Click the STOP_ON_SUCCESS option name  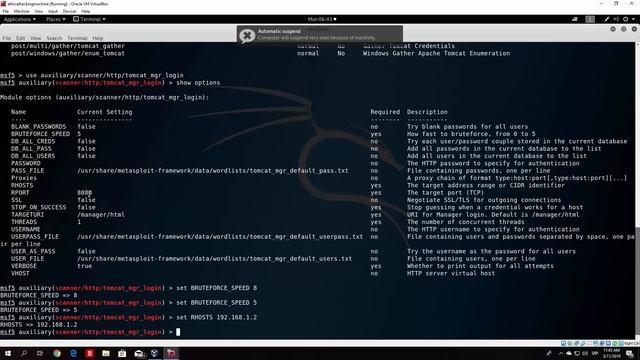(38, 207)
